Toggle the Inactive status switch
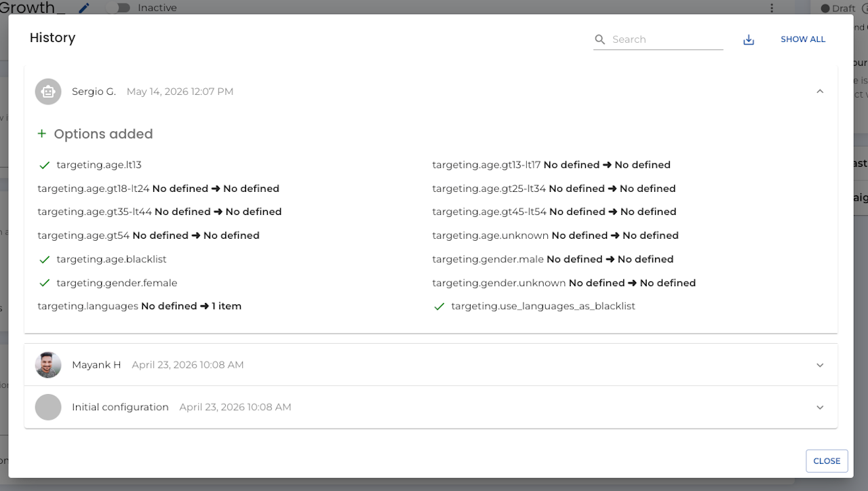Screen dimensions: 868x491 [118, 8]
